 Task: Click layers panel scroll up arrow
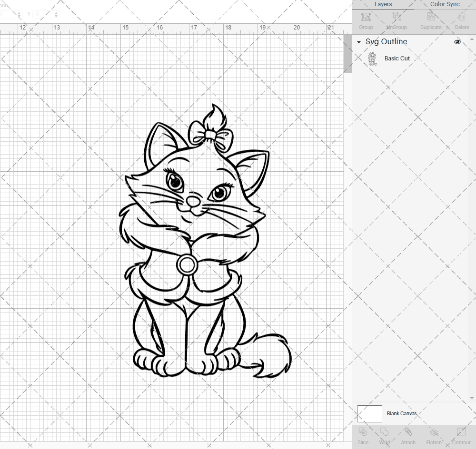471,40
